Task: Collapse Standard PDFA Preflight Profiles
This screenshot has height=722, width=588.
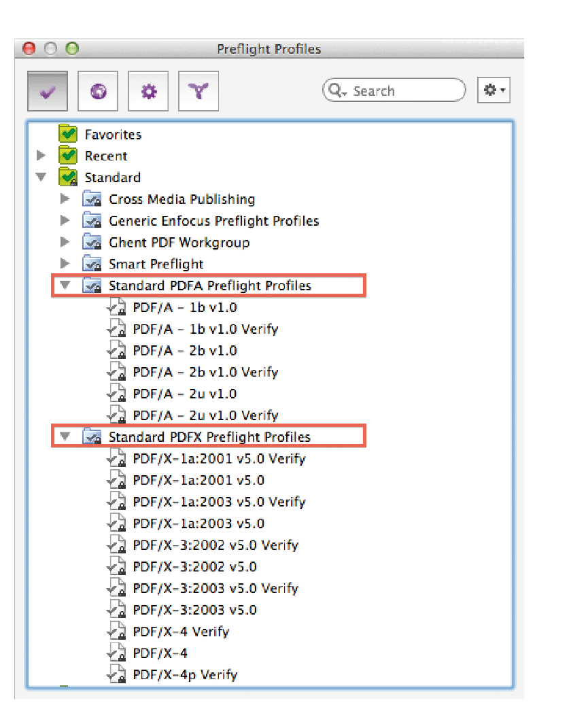Action: tap(65, 285)
